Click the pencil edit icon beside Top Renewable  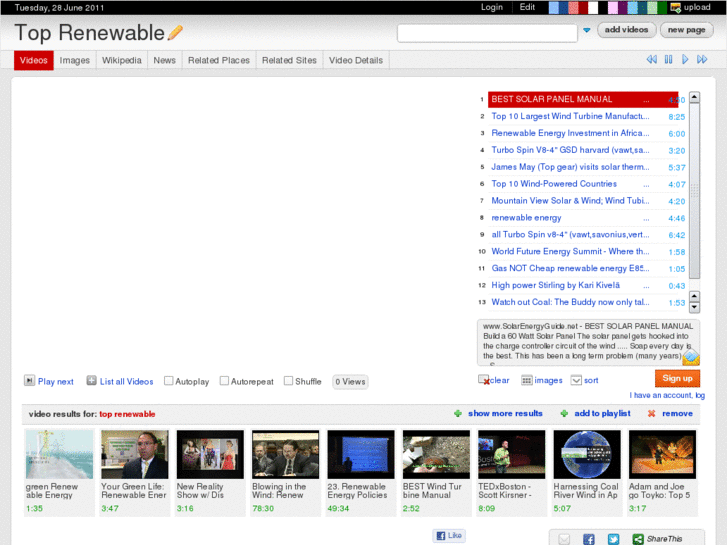click(x=175, y=33)
